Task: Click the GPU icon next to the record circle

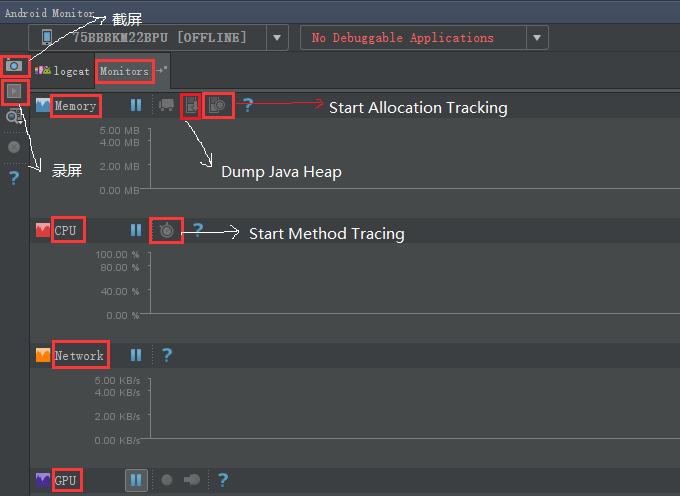Action: (192, 480)
